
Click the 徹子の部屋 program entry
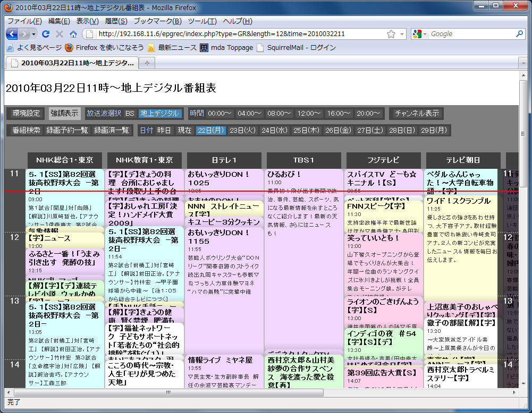click(x=461, y=337)
